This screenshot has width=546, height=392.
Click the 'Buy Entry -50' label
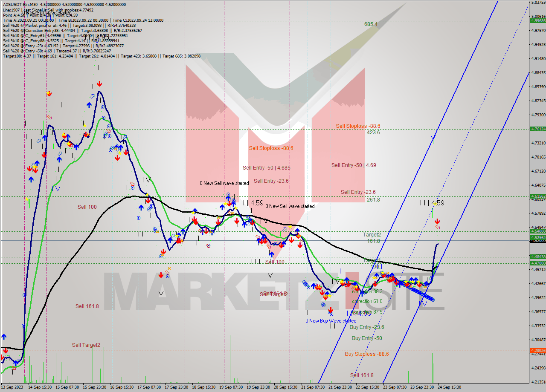(x=367, y=338)
